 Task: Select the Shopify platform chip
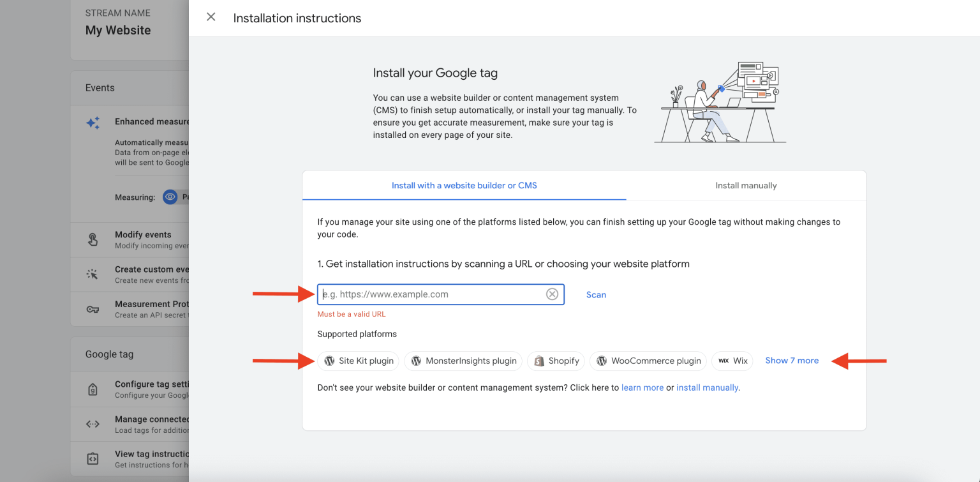point(556,361)
